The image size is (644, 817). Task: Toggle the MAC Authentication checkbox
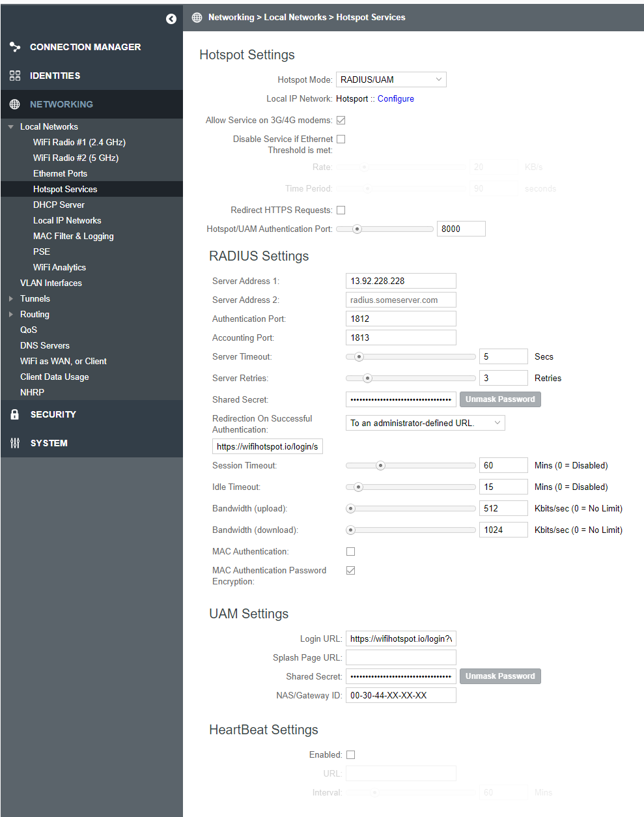[350, 551]
